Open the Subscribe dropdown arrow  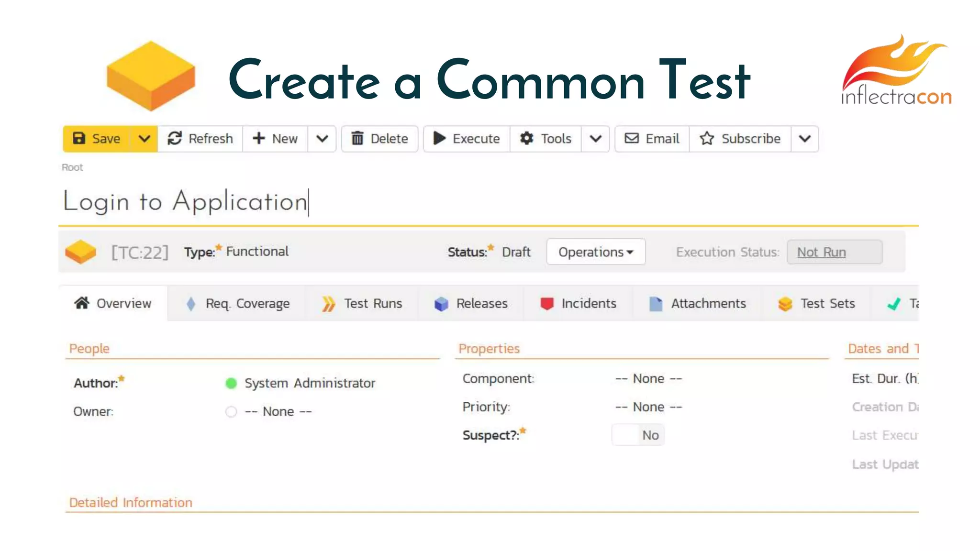click(x=805, y=139)
